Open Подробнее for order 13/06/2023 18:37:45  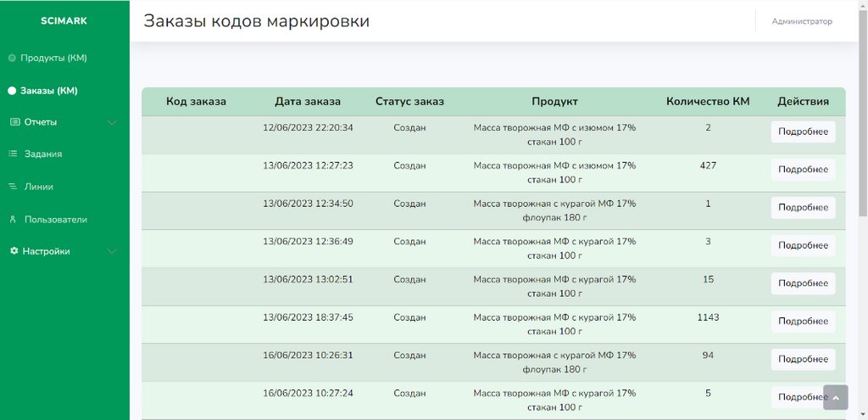tap(804, 322)
